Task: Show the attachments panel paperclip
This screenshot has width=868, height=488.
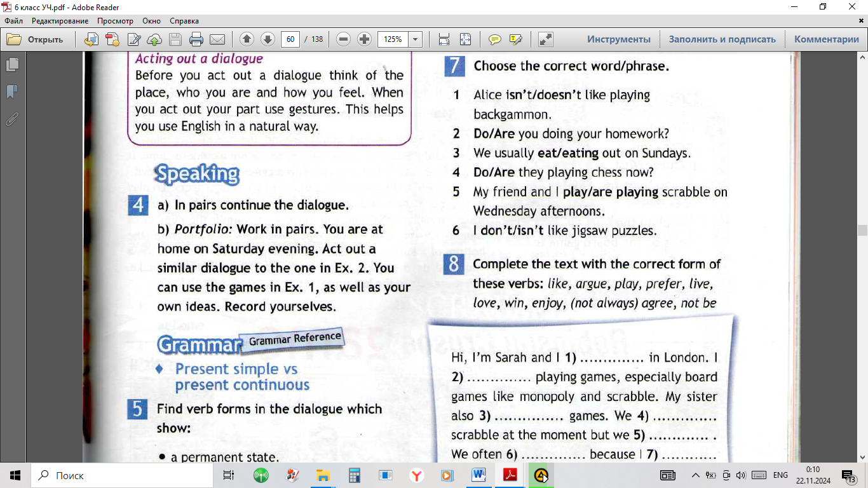Action: click(x=11, y=119)
